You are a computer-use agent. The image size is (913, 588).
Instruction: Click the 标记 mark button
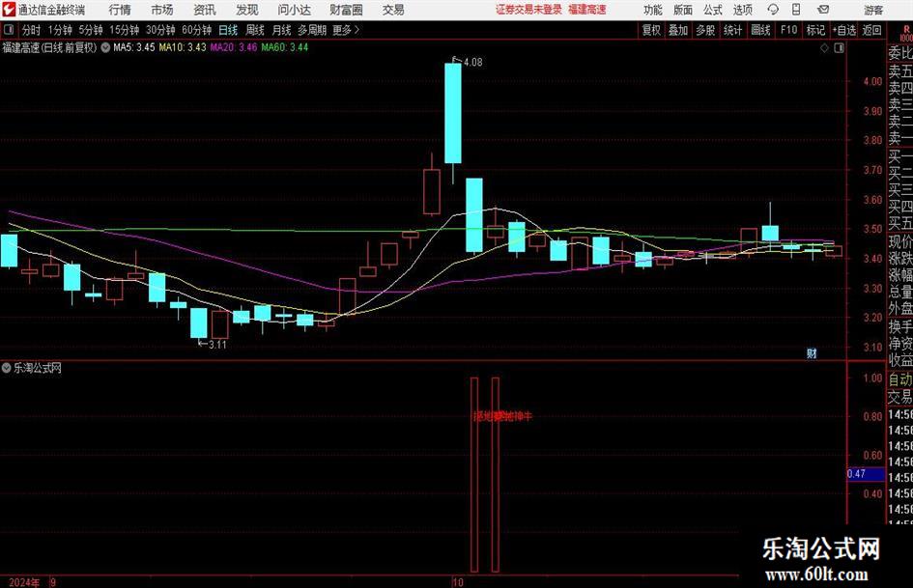[815, 30]
